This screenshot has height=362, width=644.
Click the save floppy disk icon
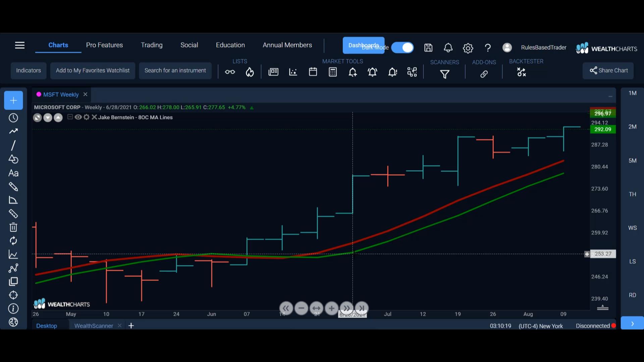428,48
